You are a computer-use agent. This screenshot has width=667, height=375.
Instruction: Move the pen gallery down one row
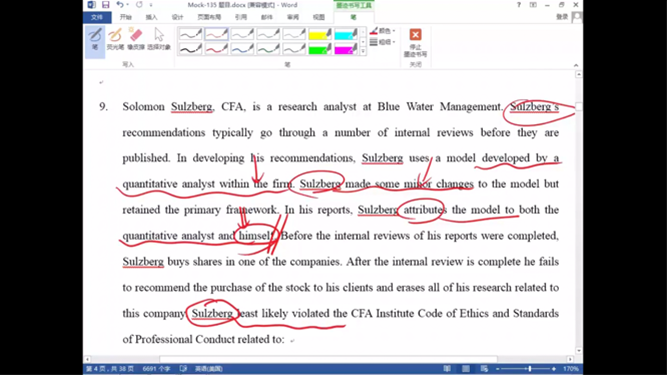pyautogui.click(x=363, y=42)
